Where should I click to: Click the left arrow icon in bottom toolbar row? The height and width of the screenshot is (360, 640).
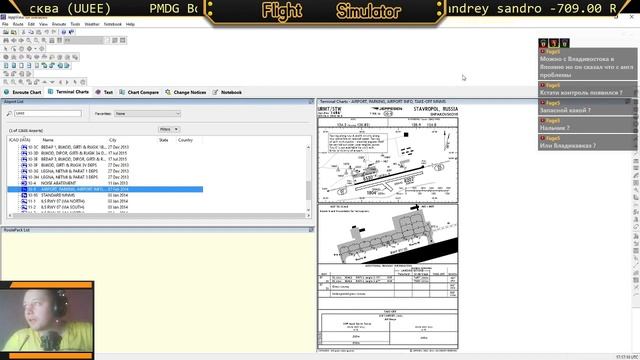coord(60,82)
